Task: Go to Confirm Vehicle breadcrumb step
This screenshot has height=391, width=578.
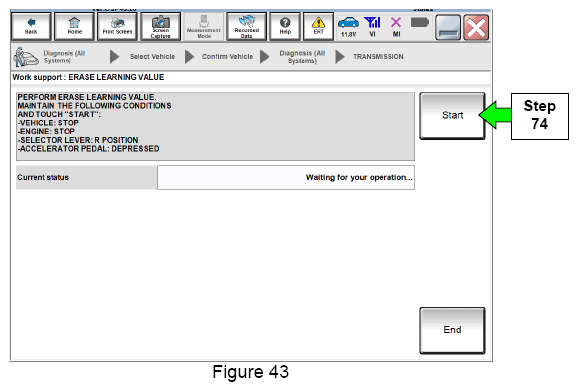Action: click(227, 57)
